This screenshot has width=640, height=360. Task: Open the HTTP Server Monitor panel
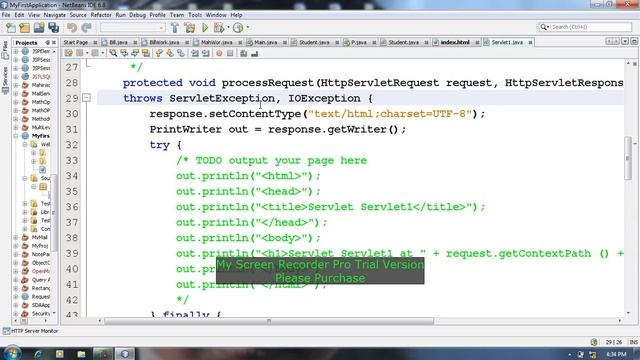tap(31, 331)
